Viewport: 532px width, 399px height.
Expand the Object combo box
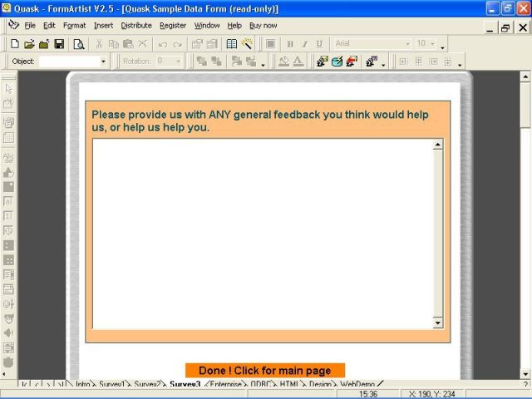[103, 62]
